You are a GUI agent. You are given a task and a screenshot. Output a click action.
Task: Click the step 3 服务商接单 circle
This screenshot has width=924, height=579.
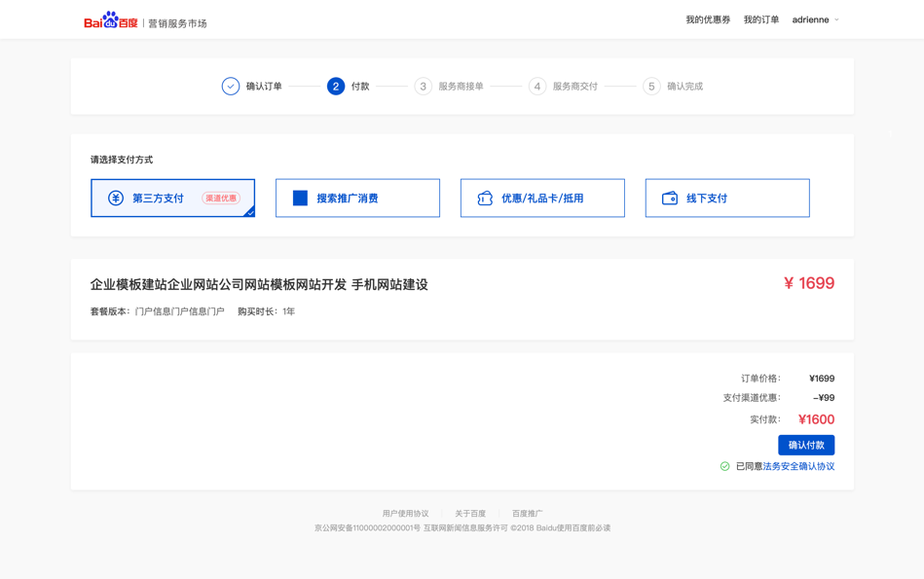tap(423, 87)
